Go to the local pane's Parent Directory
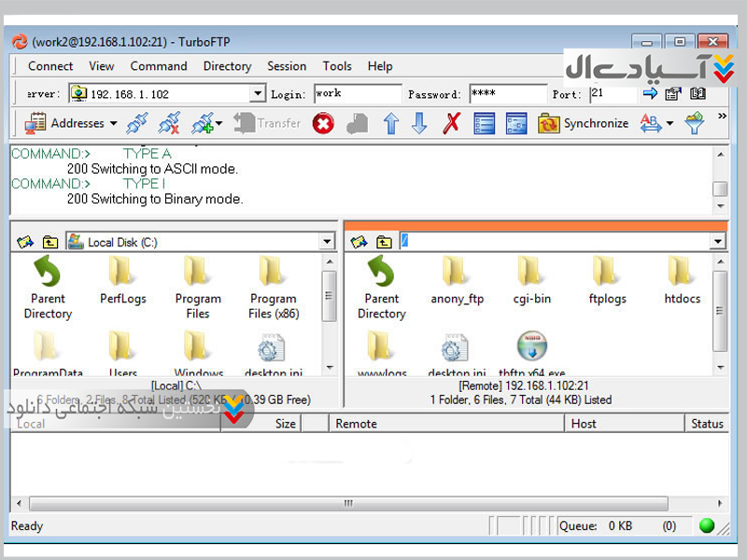This screenshot has width=747, height=560. click(48, 288)
